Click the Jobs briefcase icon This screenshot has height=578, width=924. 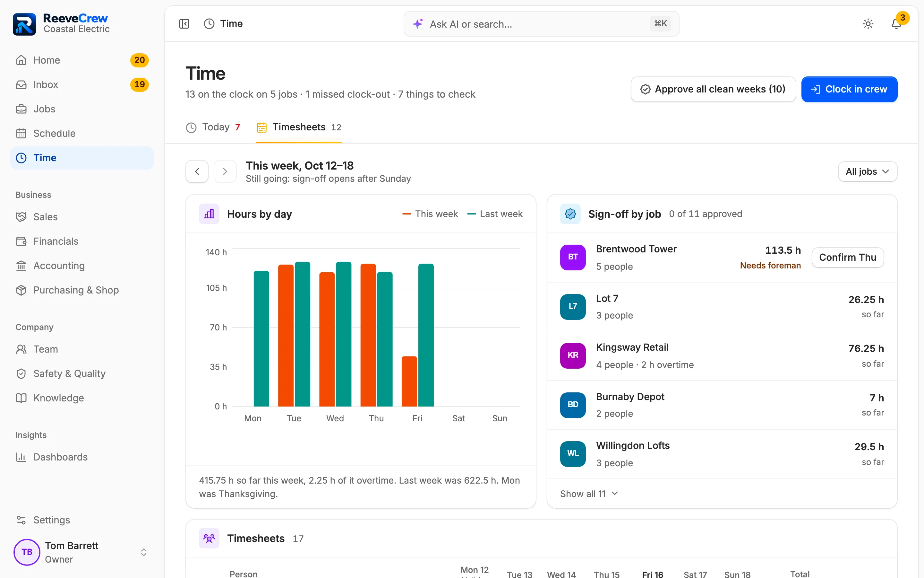pyautogui.click(x=21, y=109)
